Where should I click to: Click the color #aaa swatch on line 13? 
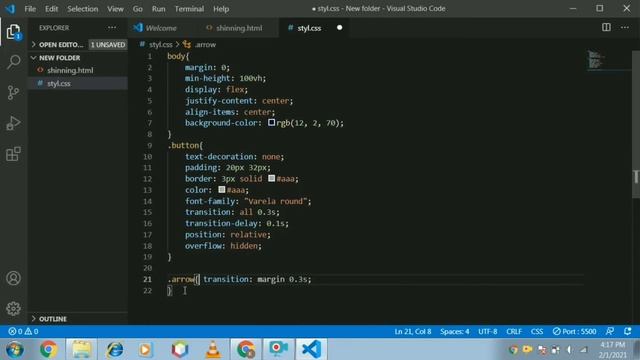pos(222,189)
